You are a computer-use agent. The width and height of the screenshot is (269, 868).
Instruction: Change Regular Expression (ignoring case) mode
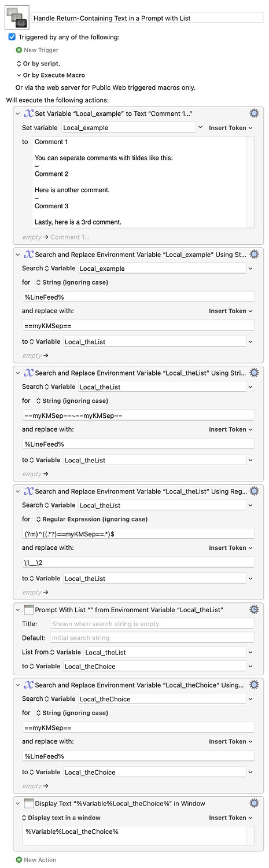[x=91, y=519]
